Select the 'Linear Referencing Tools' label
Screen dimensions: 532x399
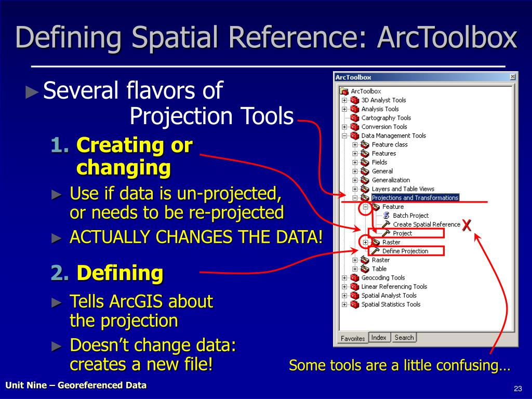coord(394,287)
